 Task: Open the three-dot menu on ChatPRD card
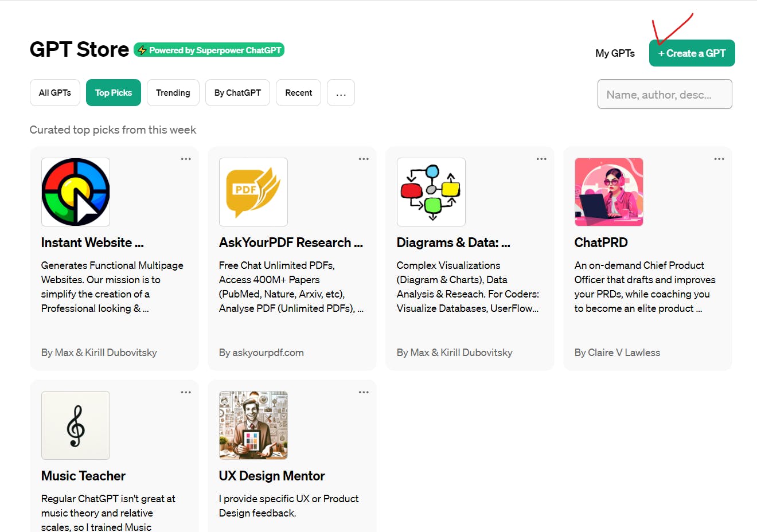click(719, 159)
